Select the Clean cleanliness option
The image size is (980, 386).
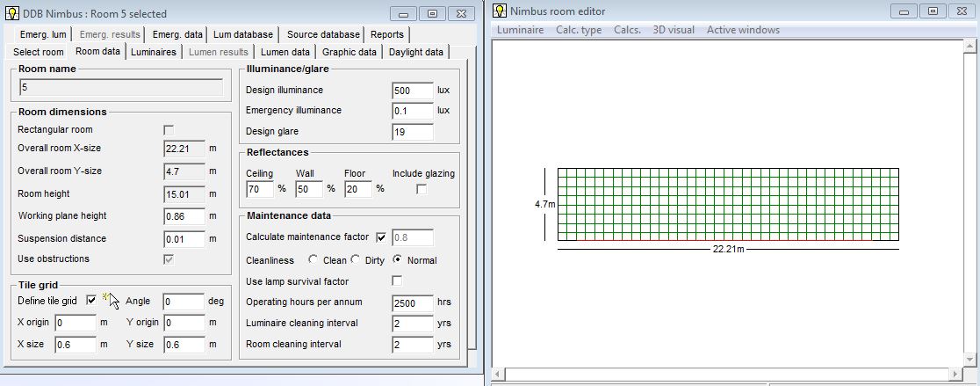313,259
